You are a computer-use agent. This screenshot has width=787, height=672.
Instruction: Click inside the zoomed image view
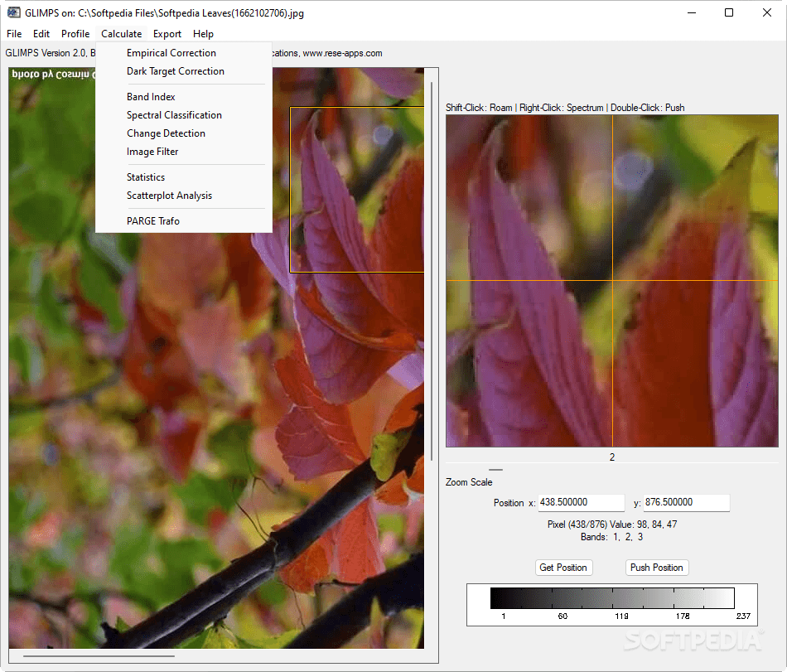pyautogui.click(x=612, y=281)
